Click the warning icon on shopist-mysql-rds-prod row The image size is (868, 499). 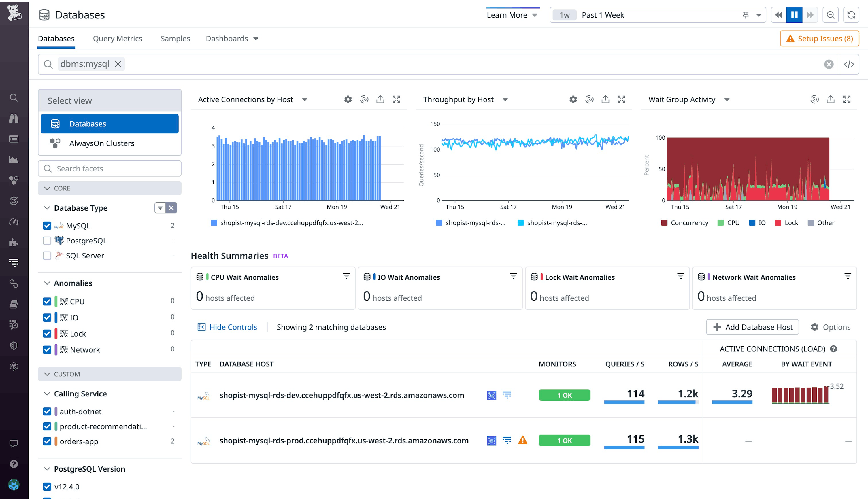(x=523, y=441)
